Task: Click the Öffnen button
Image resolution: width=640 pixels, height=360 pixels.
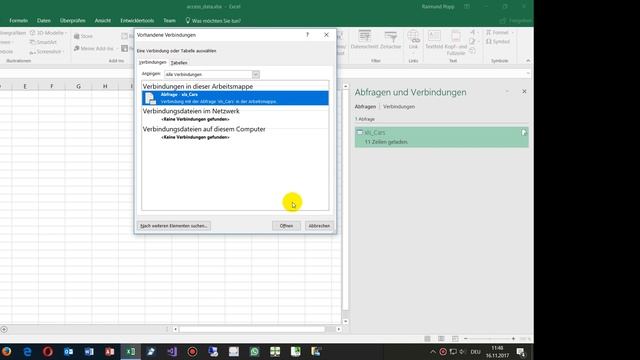Action: pos(286,226)
